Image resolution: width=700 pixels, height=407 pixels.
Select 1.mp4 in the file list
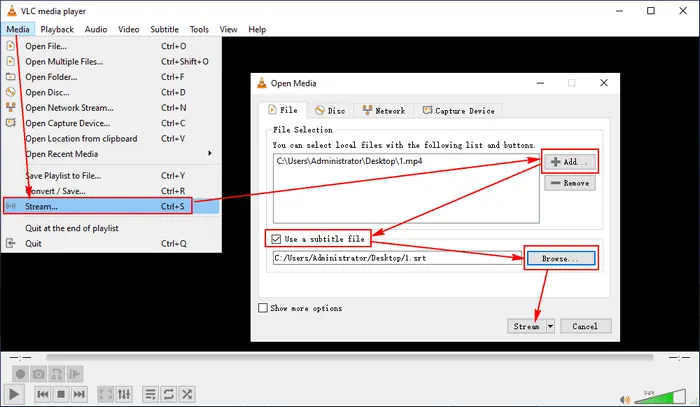tap(349, 161)
